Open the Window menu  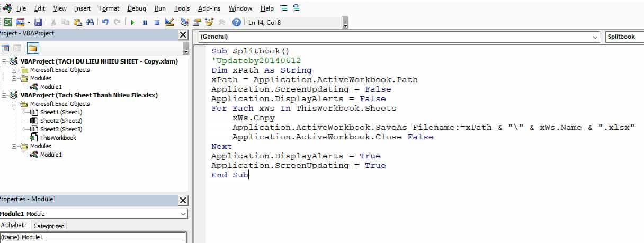tap(240, 8)
